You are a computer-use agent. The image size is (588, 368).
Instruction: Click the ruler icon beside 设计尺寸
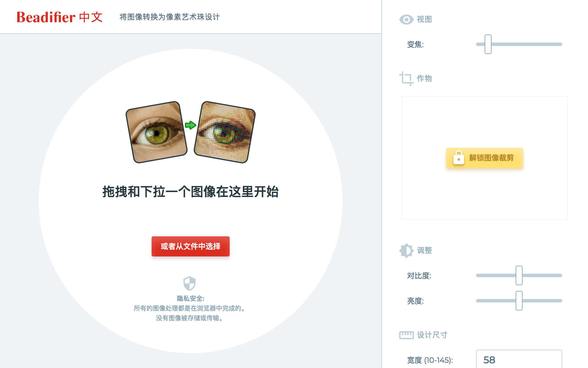pos(406,335)
